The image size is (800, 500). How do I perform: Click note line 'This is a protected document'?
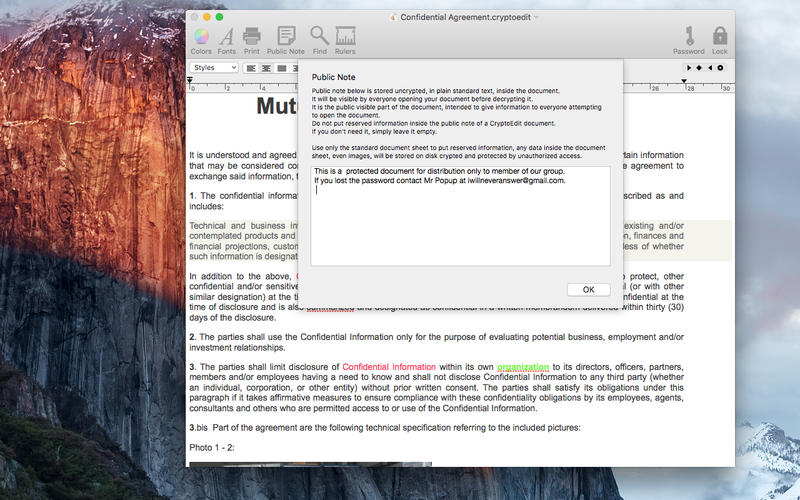(439, 171)
